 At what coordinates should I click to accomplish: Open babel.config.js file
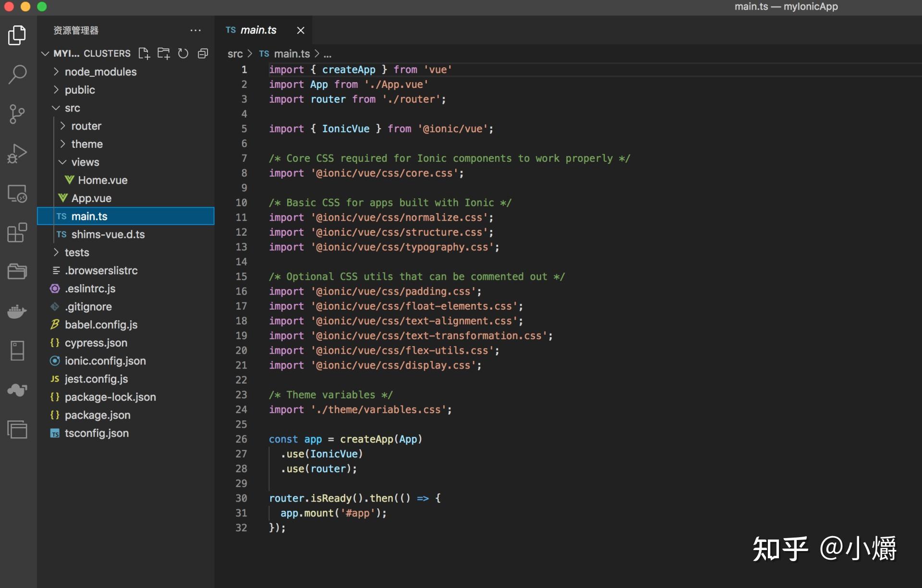[126, 325]
